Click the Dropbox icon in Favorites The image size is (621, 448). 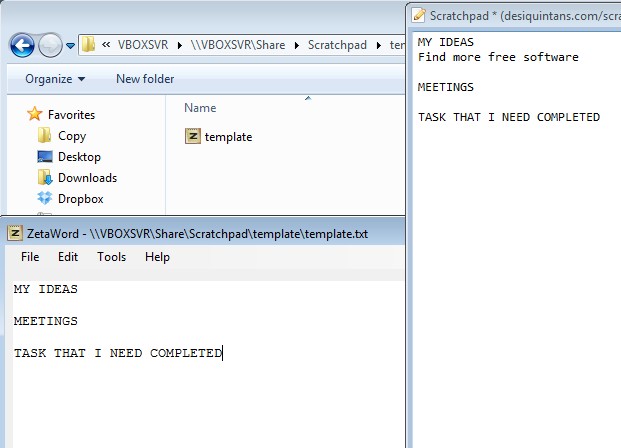pos(45,198)
